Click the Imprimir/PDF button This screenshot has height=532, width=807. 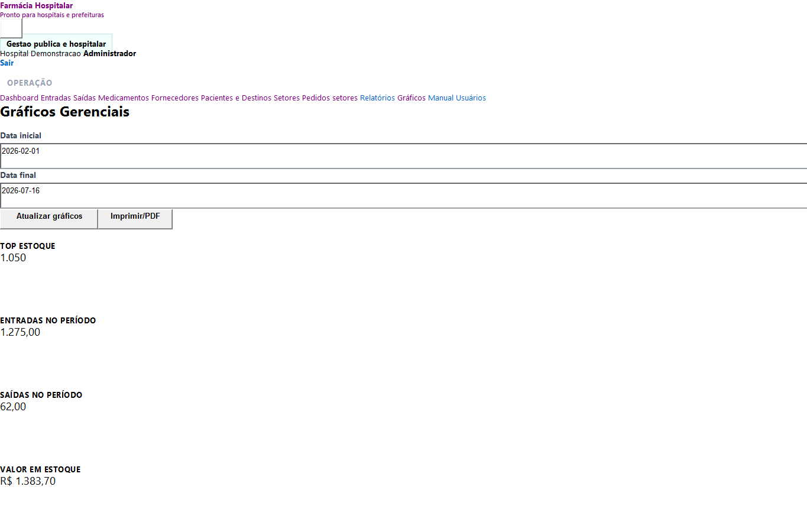[x=135, y=219]
